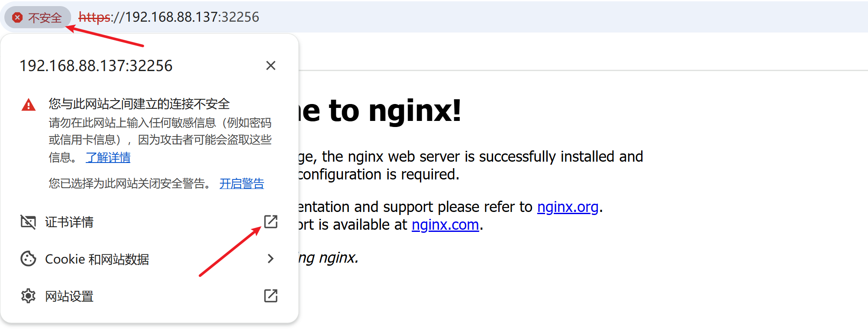Open Cookie 和网站数据 menu entry
868x332 pixels.
(149, 259)
